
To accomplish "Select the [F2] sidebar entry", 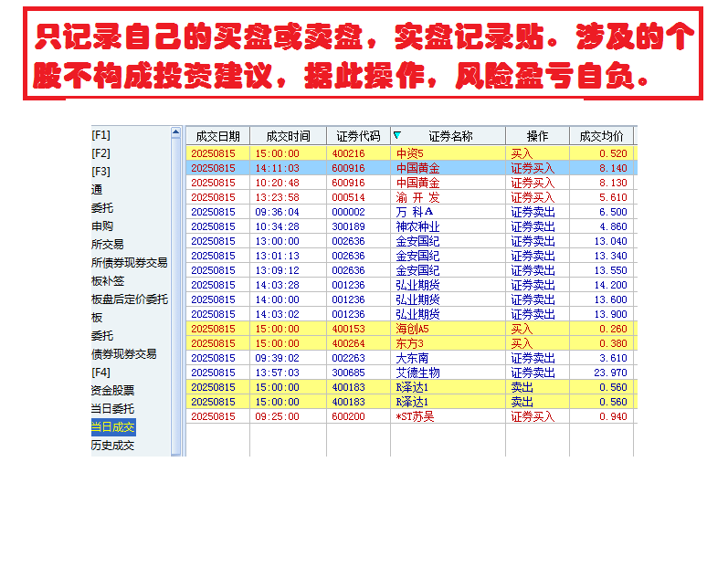I will click(x=100, y=153).
